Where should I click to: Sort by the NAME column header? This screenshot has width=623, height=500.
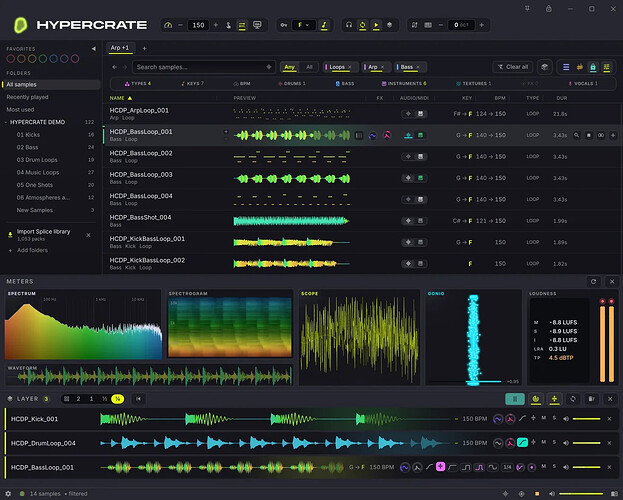[120, 98]
